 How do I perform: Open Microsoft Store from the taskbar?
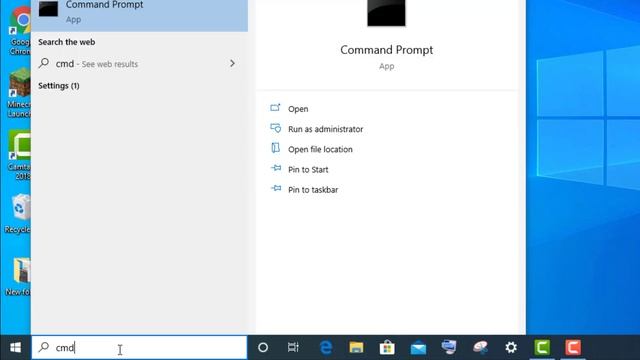tap(387, 347)
